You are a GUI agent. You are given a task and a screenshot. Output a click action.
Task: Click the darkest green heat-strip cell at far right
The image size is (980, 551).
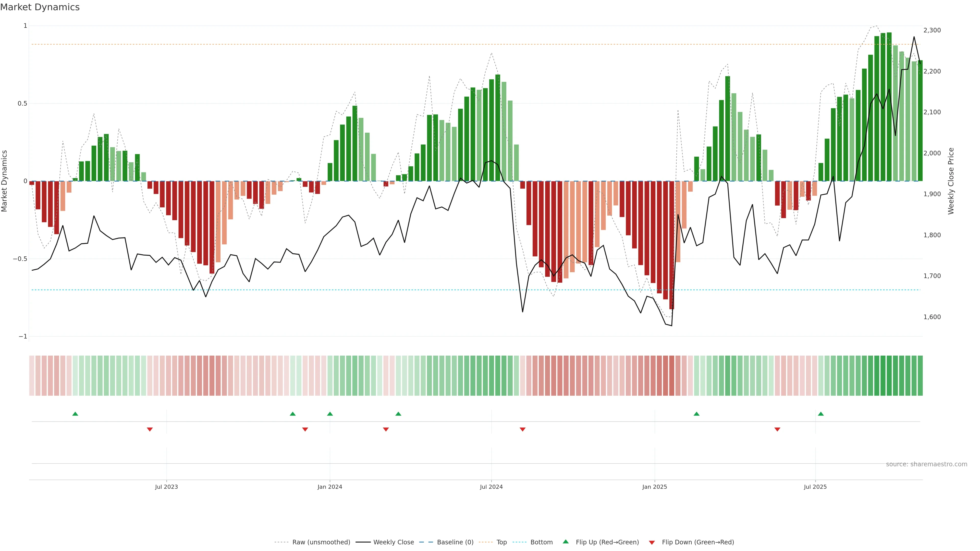point(889,376)
